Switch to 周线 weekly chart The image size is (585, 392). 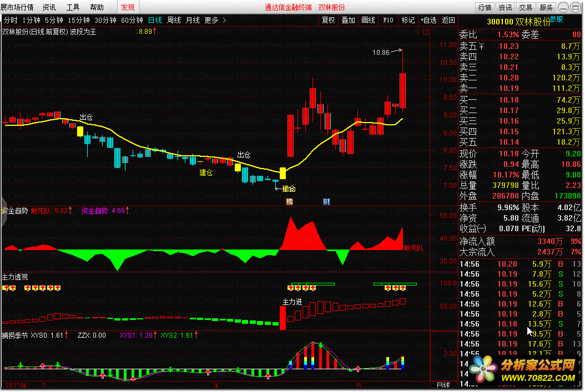coord(174,20)
